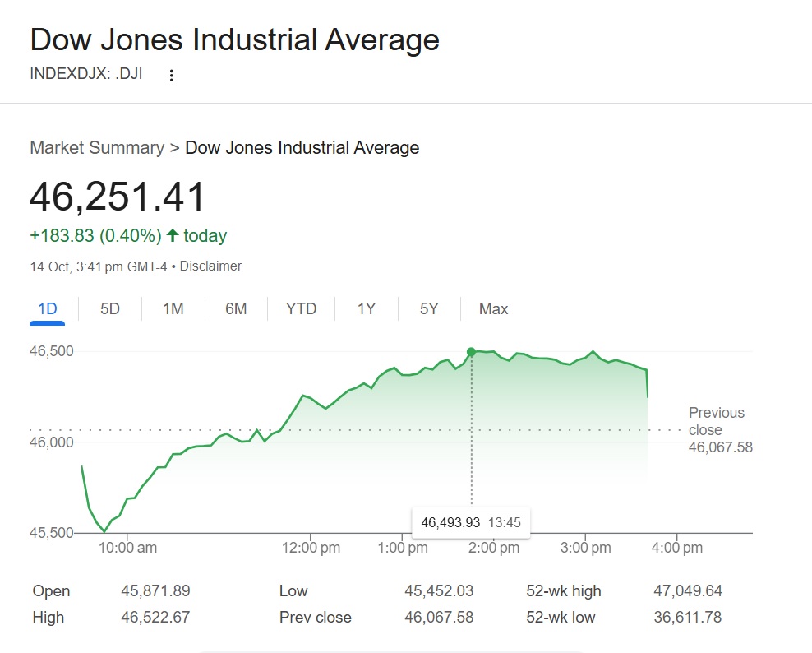Open the Market Summary breadcrumb link
The image size is (812, 653).
97,147
